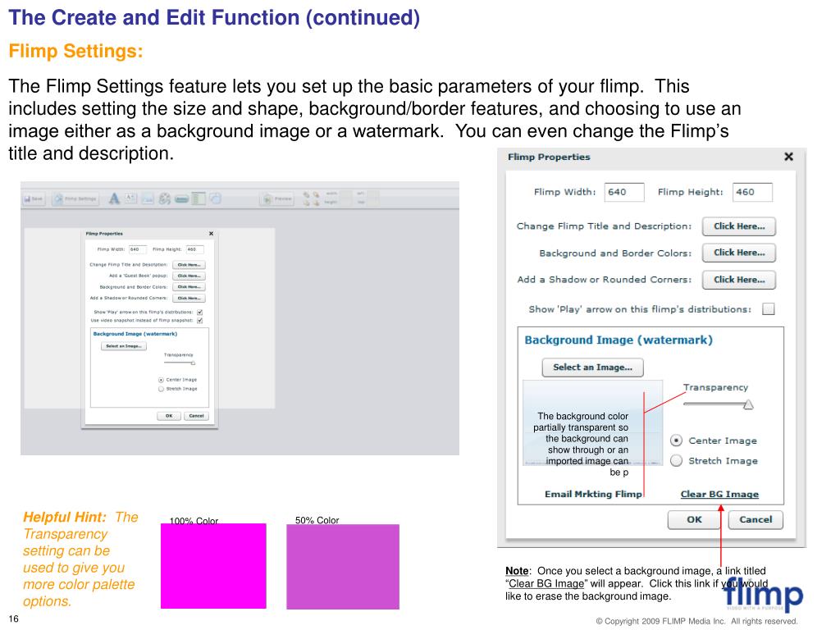The height and width of the screenshot is (630, 840).
Task: Click Here for Background and Border Colors, small dialog
Action: pos(189,287)
